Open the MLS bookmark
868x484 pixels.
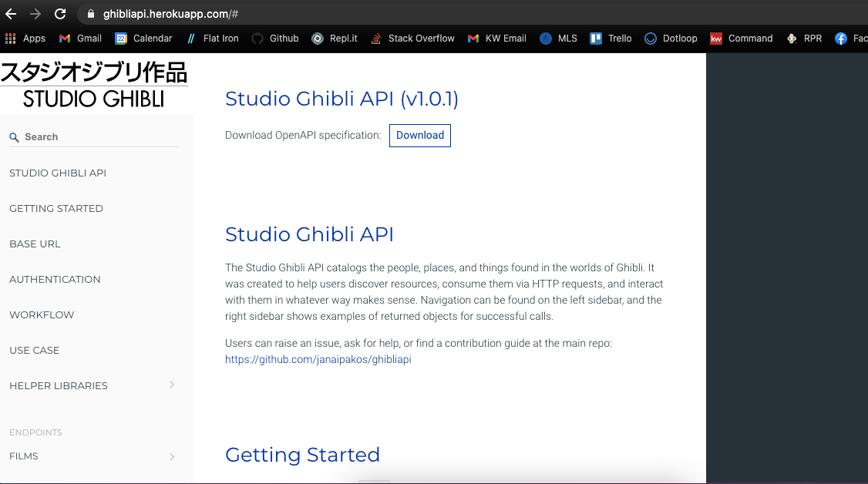tap(558, 39)
